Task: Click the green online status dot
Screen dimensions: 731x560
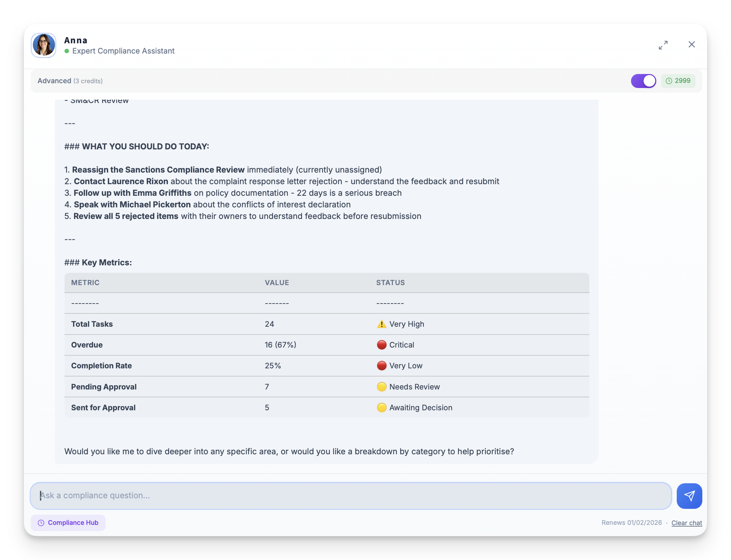Action: (67, 51)
